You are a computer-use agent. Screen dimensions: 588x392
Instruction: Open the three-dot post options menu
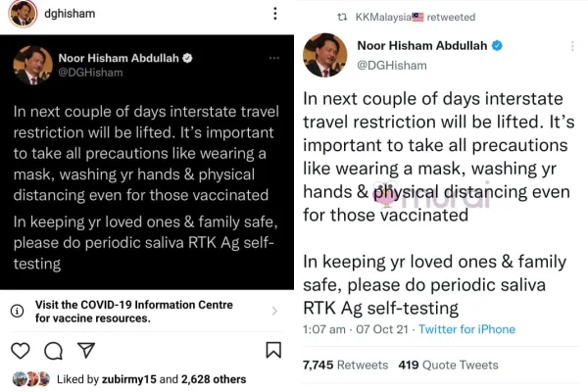click(273, 16)
